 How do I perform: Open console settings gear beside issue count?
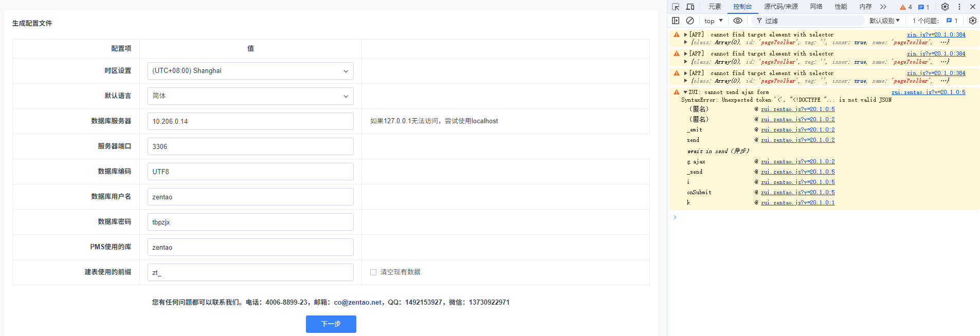tap(972, 21)
